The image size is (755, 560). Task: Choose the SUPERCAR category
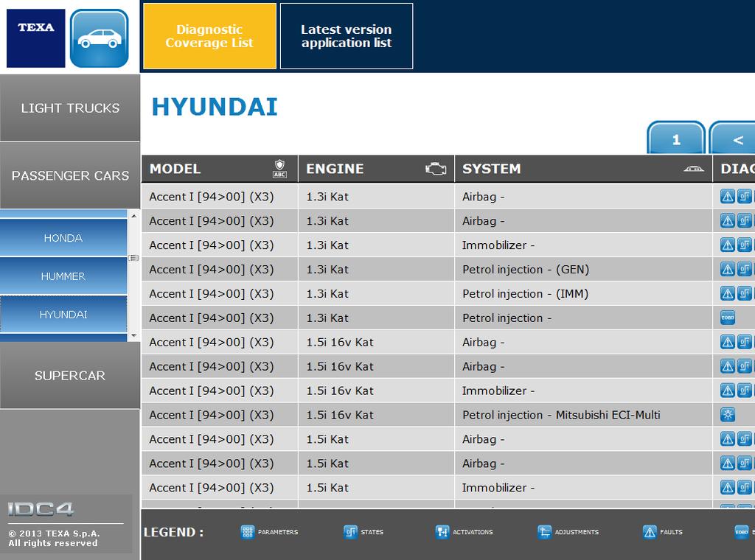tap(70, 375)
